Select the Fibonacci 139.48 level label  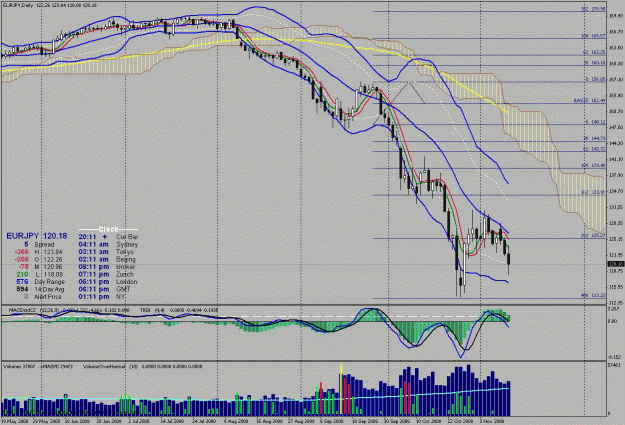593,165
